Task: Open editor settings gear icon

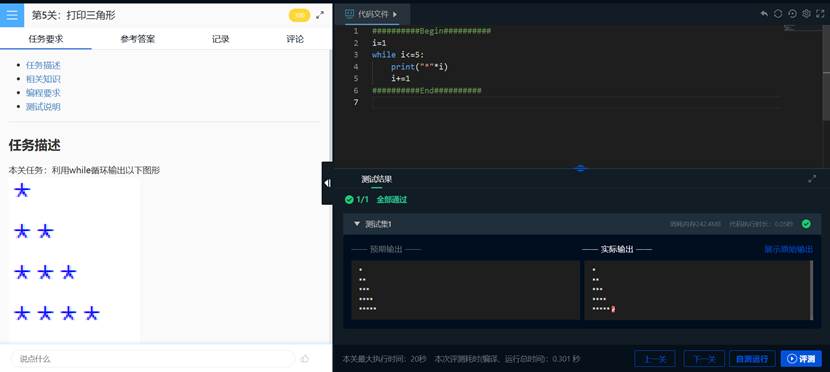Action: 806,14
